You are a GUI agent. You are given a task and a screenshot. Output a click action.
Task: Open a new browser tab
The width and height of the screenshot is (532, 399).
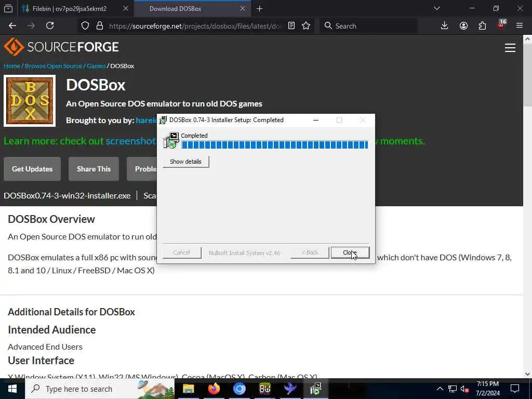tap(260, 9)
